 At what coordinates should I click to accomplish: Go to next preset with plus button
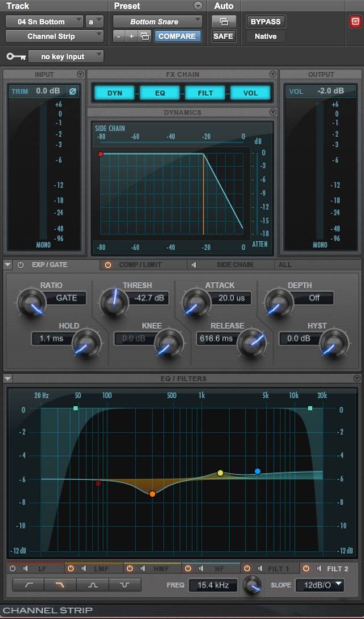coord(131,36)
